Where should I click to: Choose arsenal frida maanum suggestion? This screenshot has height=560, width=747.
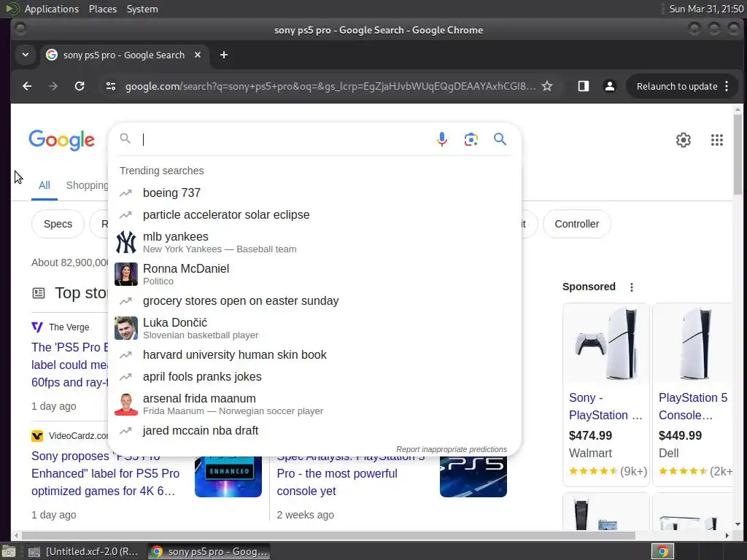(314, 404)
